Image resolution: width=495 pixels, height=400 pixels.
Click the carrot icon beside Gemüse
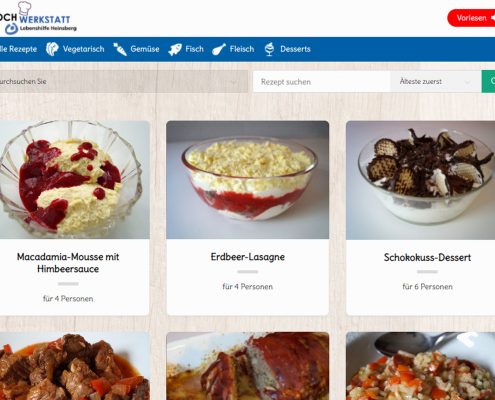120,49
